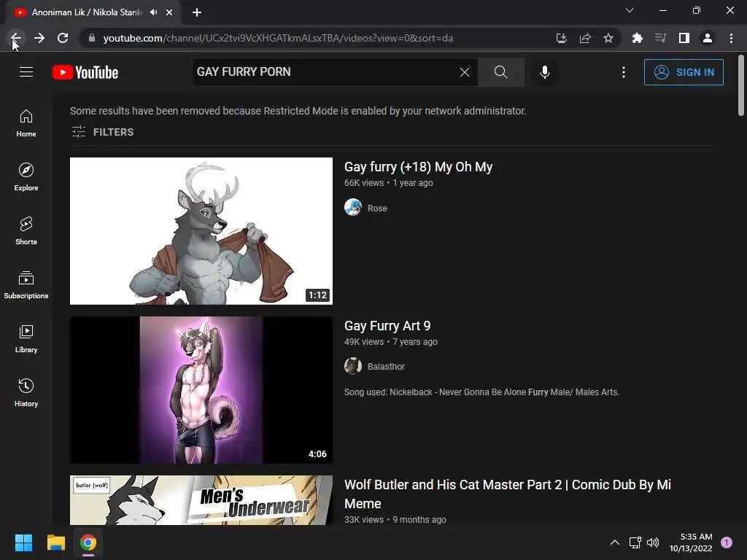This screenshot has width=747, height=560.
Task: Toggle the browser side panel
Action: coord(684,38)
